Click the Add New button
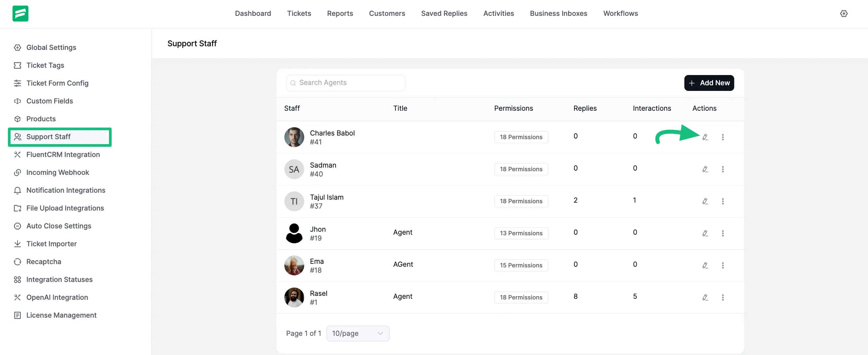Image resolution: width=868 pixels, height=355 pixels. (x=708, y=83)
